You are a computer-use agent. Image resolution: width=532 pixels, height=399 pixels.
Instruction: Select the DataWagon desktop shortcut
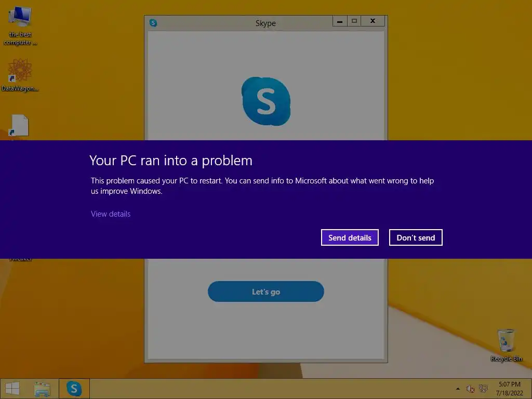click(20, 75)
